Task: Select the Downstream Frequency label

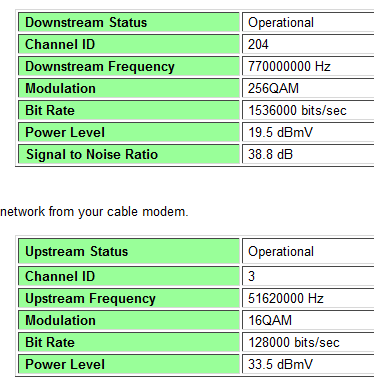Action: (x=100, y=67)
